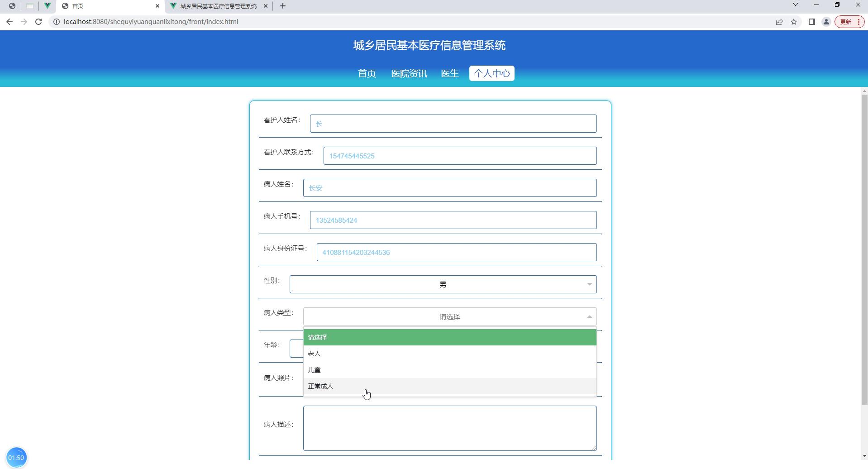Open the browser profile avatar

(x=826, y=21)
